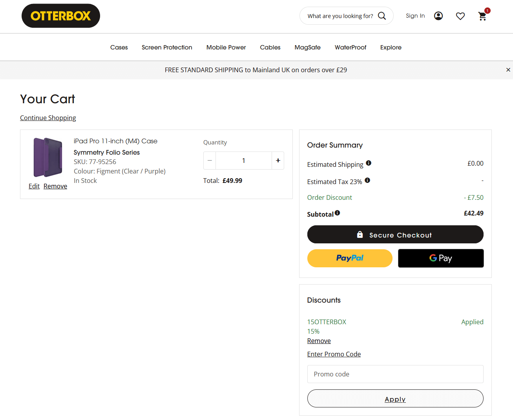513x420 pixels.
Task: Click the Total: £49.99 text
Action: pos(223,181)
